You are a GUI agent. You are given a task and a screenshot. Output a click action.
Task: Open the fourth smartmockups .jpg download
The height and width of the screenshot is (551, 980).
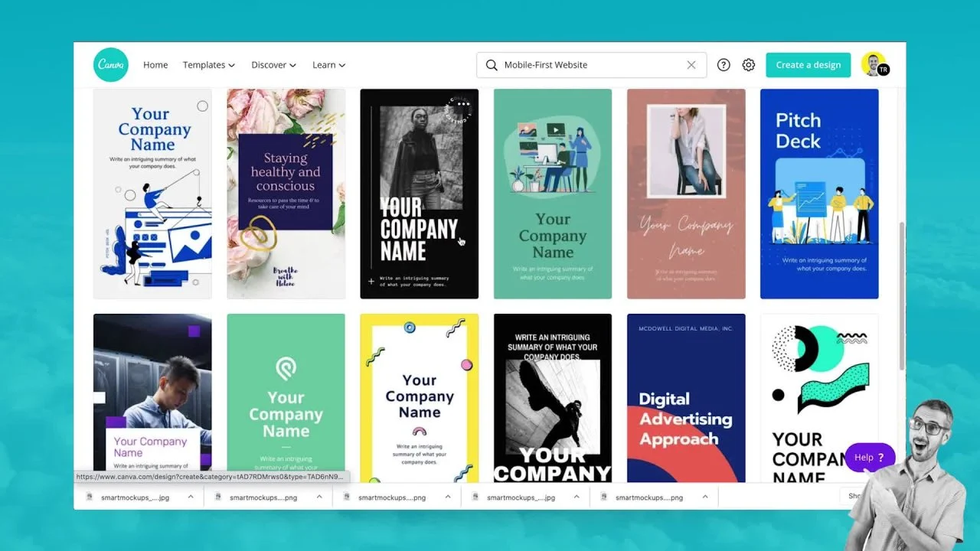point(521,497)
